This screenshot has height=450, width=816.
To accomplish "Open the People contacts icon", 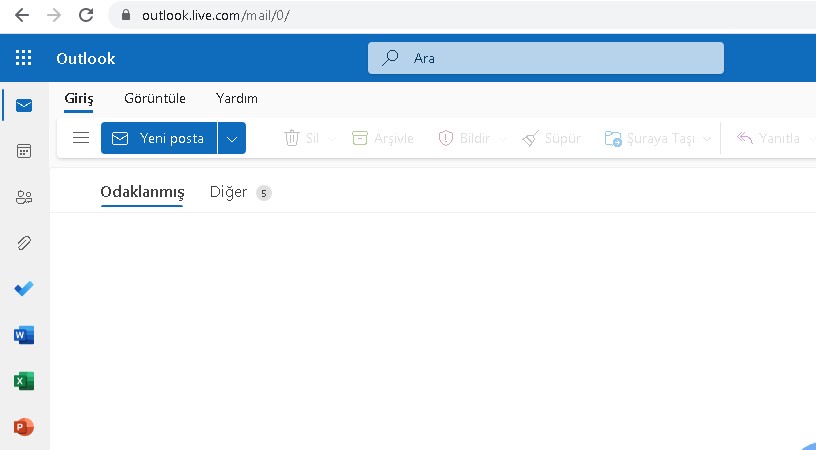I will pyautogui.click(x=24, y=197).
